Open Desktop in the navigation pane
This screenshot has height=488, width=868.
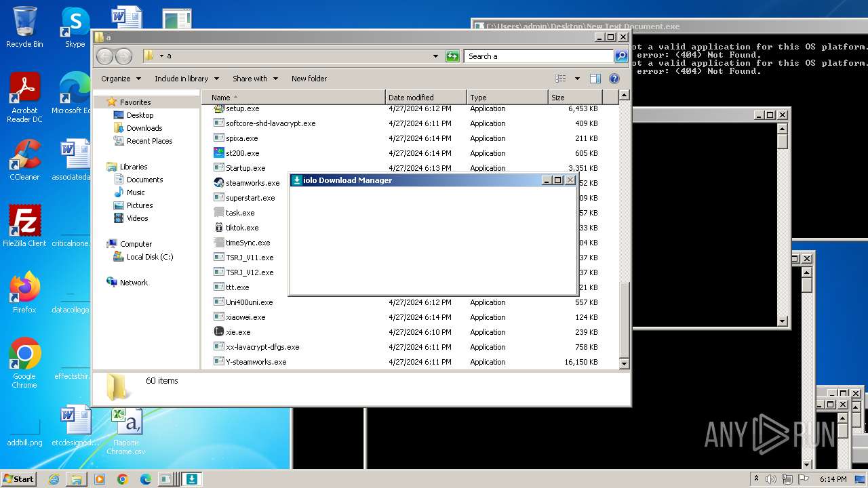pyautogui.click(x=140, y=115)
